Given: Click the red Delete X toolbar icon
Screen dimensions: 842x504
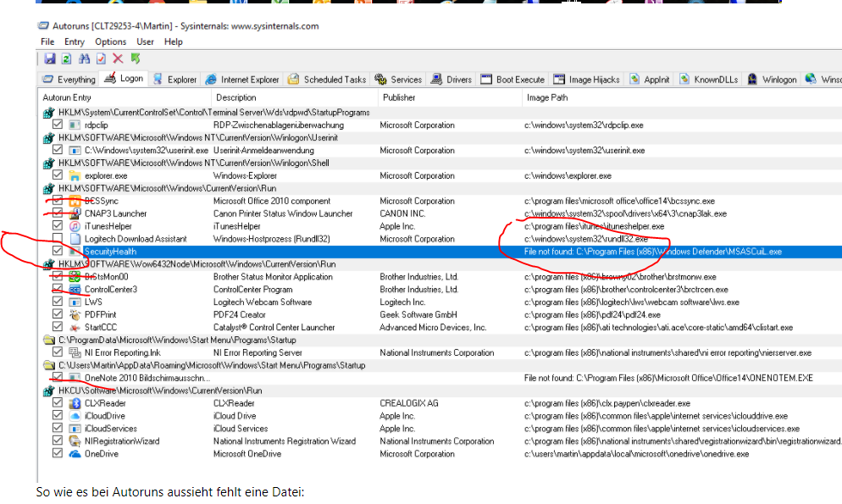Looking at the screenshot, I should tap(118, 59).
